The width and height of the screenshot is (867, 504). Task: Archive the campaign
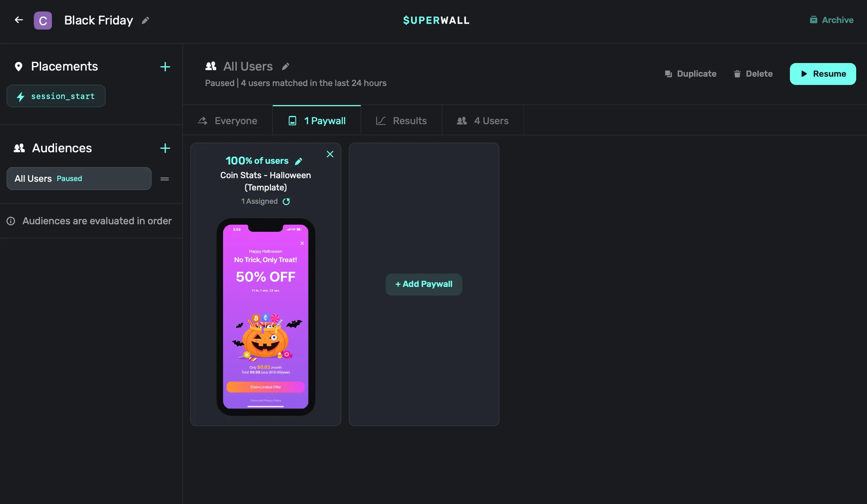click(x=832, y=20)
